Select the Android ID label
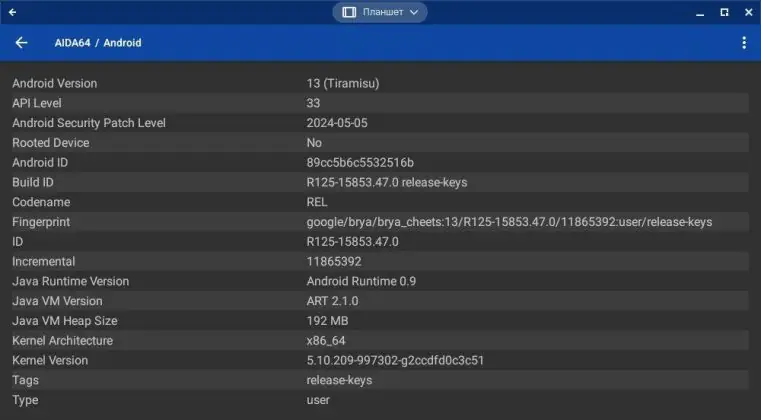Viewport: 761px width, 420px height. 40,163
